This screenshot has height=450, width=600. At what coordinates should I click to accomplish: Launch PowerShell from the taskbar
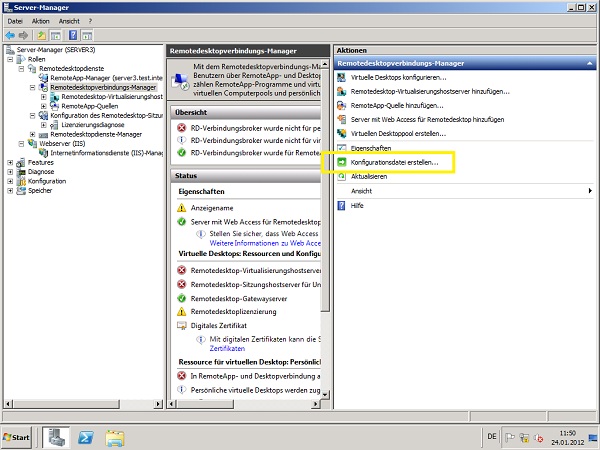tap(86, 437)
